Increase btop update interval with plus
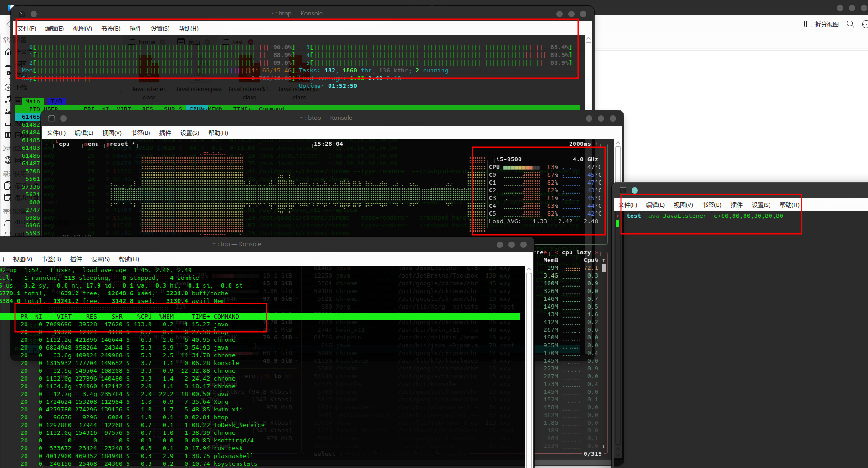Screen dimensions: 868x468 596,144
